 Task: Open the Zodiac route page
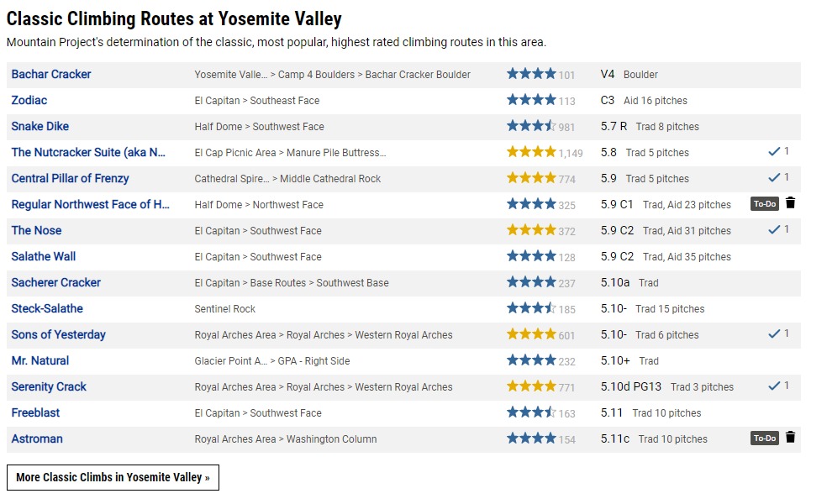29,100
